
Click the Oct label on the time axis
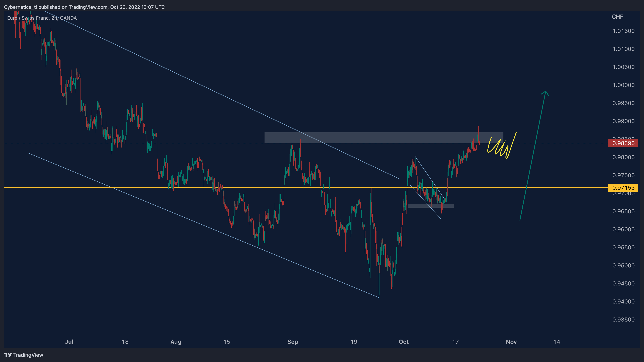coord(404,342)
